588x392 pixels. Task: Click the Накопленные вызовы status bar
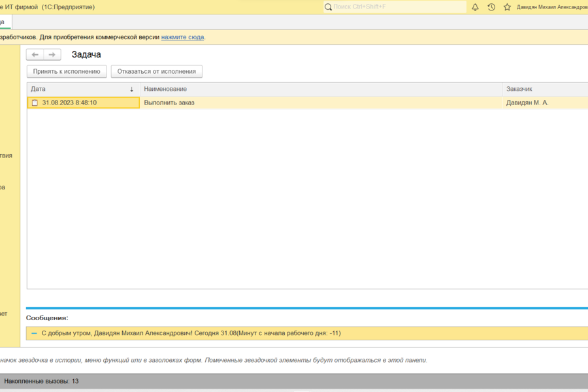[x=41, y=381]
